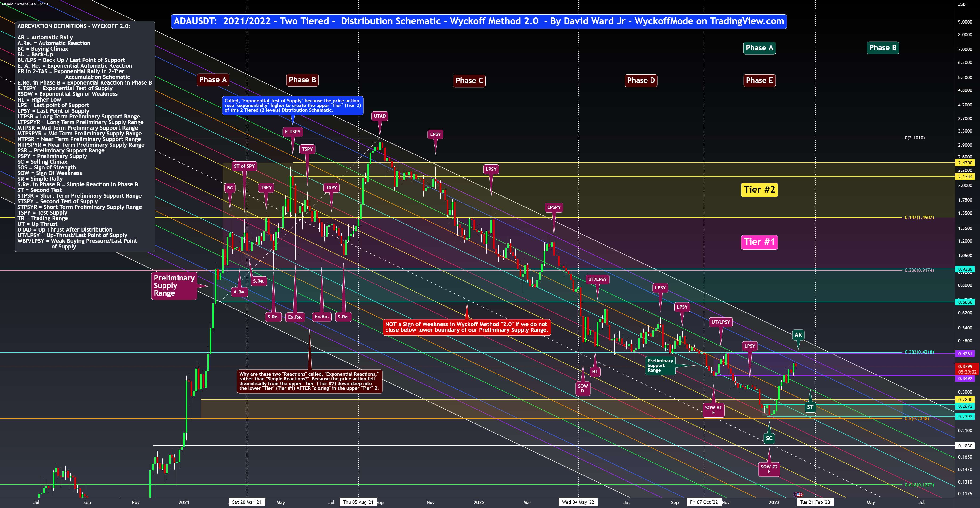The height and width of the screenshot is (508, 980).
Task: Select the red Phase A label
Action: pyautogui.click(x=213, y=80)
